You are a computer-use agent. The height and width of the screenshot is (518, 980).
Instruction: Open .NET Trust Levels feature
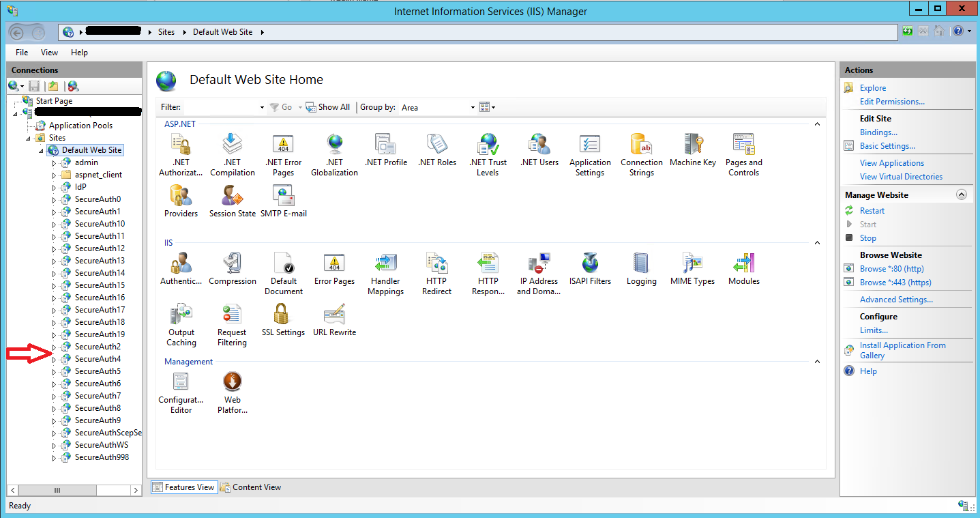(488, 155)
